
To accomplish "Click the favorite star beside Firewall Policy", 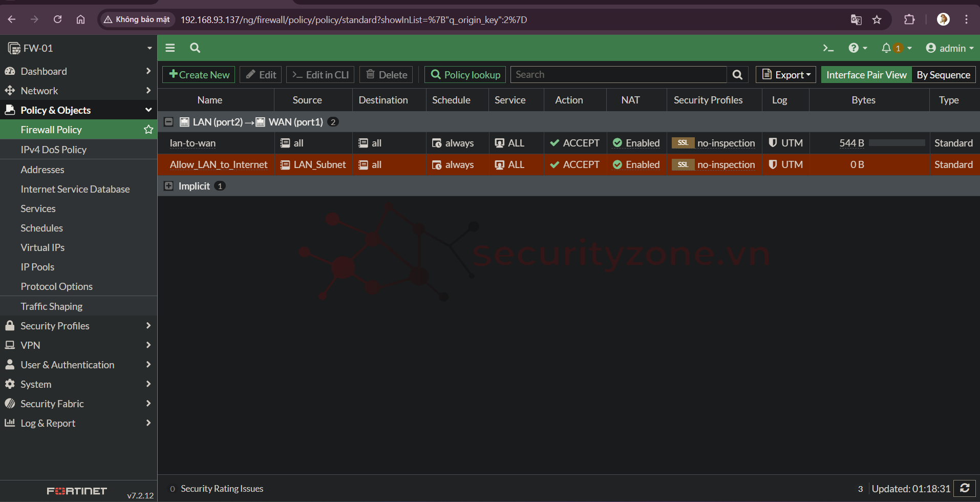I will point(148,130).
